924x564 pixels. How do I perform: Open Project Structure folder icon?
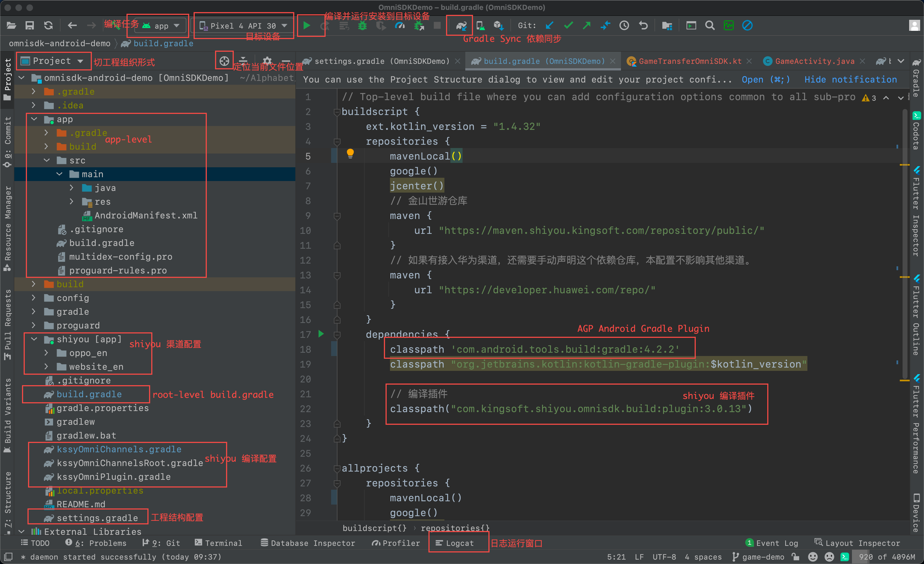667,26
